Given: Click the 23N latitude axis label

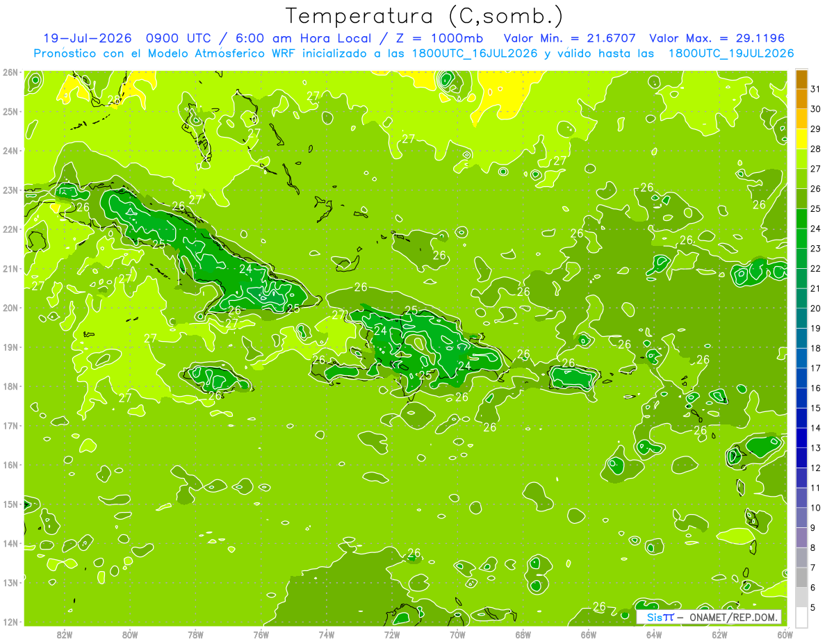Looking at the screenshot, I should point(10,190).
